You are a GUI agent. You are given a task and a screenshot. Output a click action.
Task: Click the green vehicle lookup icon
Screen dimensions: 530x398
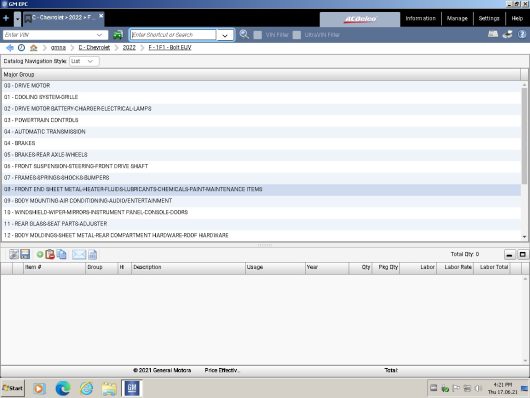[118, 34]
